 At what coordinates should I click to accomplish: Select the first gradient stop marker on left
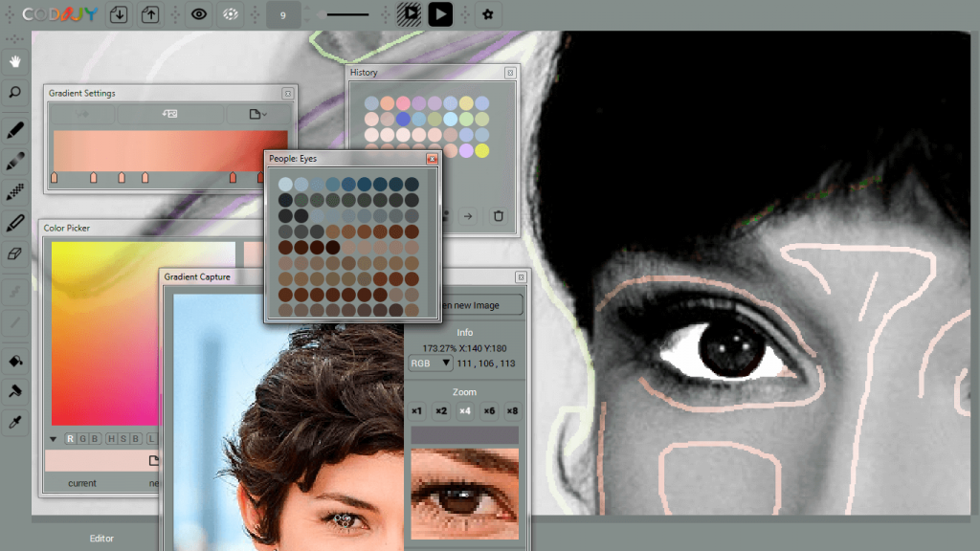pyautogui.click(x=55, y=178)
